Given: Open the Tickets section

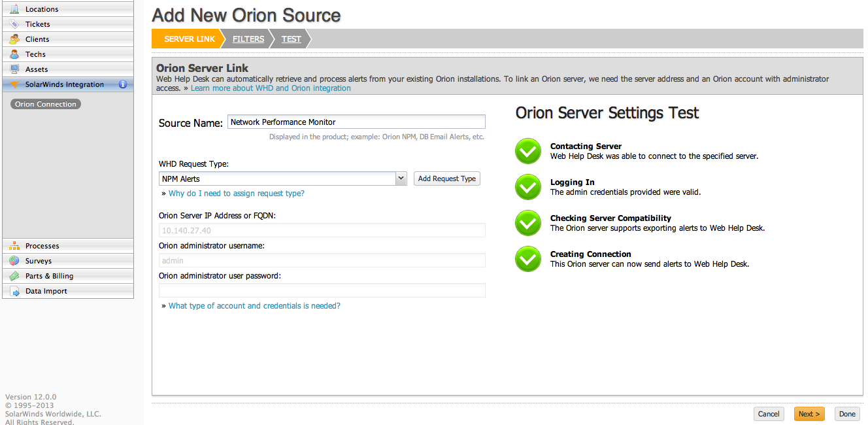Looking at the screenshot, I should [68, 24].
